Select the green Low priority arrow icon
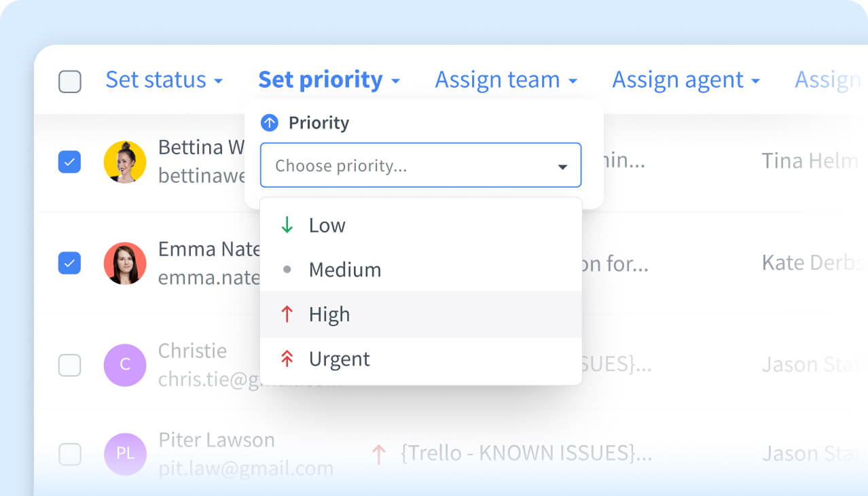 (287, 225)
